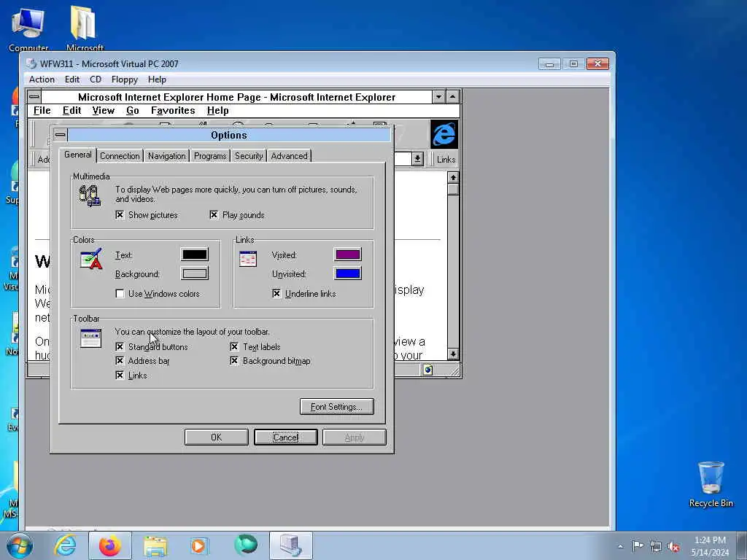Open the Internet Explorer window control menu box

click(x=34, y=97)
